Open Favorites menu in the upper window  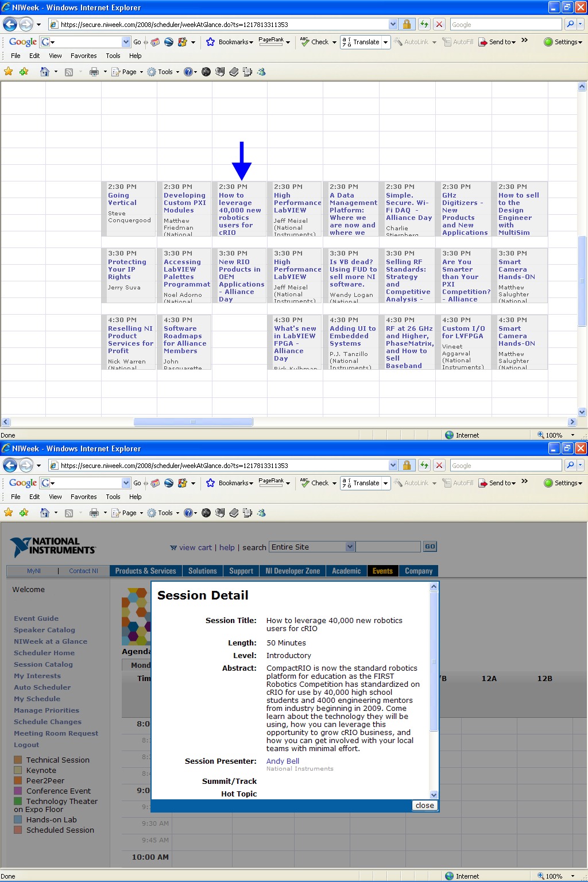pyautogui.click(x=84, y=56)
